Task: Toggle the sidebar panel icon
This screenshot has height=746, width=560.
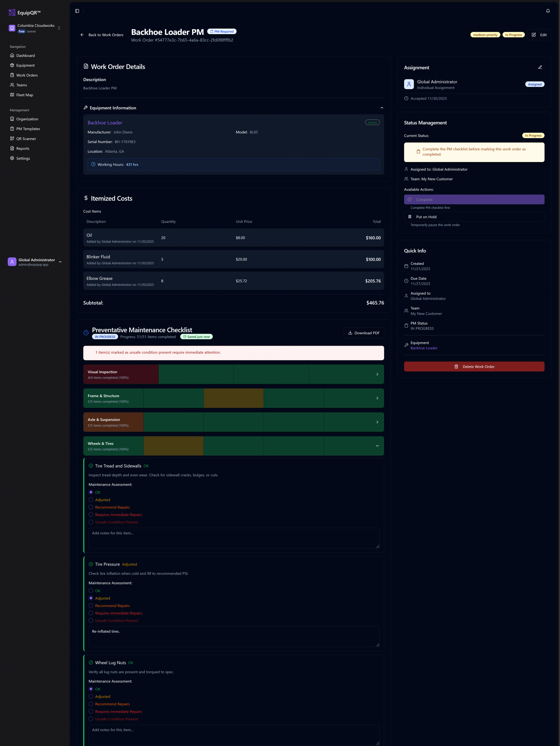Action: pos(77,11)
